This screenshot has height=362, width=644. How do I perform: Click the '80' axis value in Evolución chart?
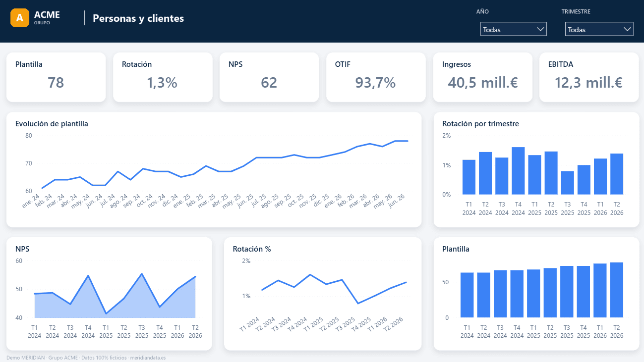coord(29,136)
